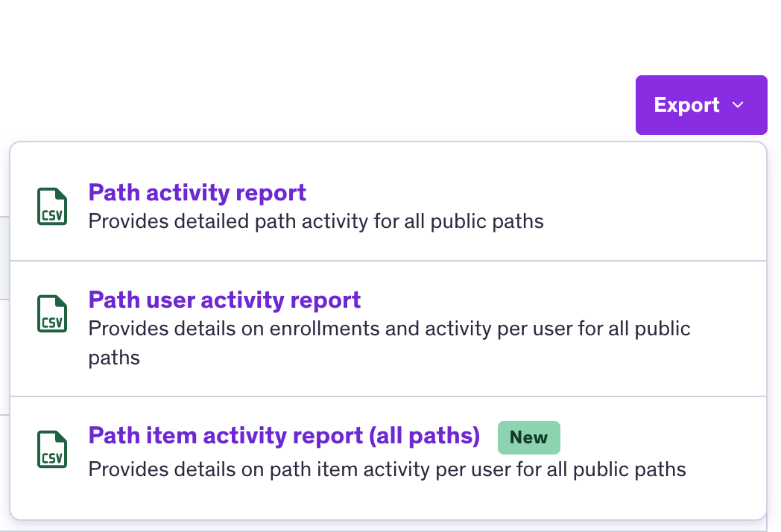Click the CSV icon for Path user activity report

tap(51, 313)
